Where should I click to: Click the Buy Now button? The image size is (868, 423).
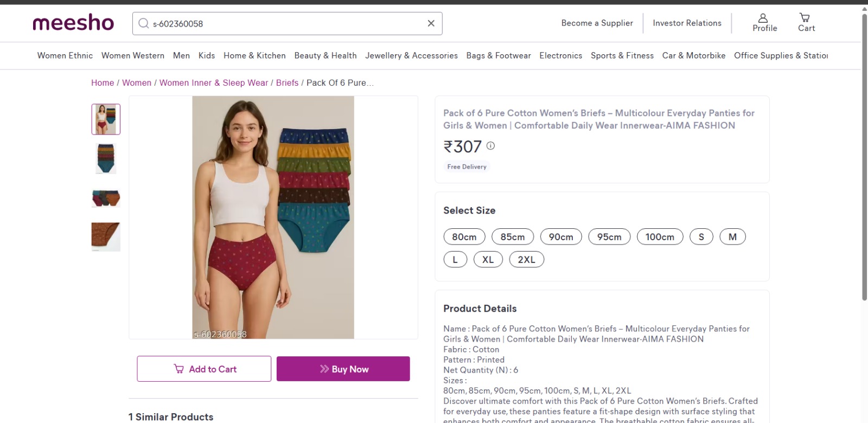coord(343,369)
